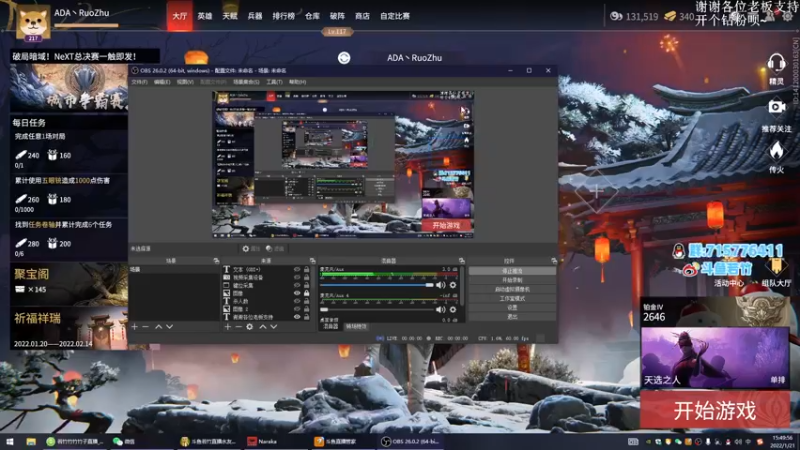
Task: Toggle lock on 图像 source
Action: [307, 293]
